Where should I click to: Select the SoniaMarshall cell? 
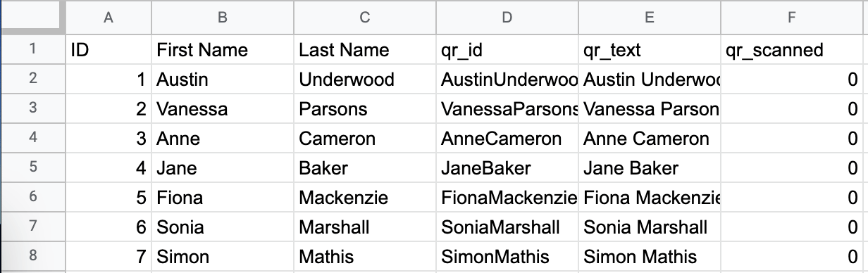pyautogui.click(x=507, y=227)
